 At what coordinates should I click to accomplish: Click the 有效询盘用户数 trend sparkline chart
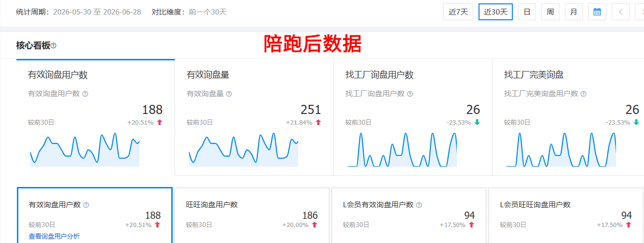tap(85, 150)
